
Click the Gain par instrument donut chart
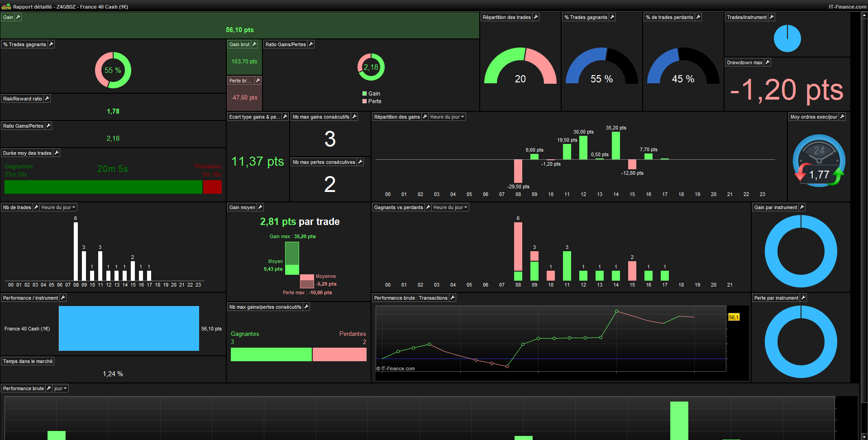pos(801,251)
